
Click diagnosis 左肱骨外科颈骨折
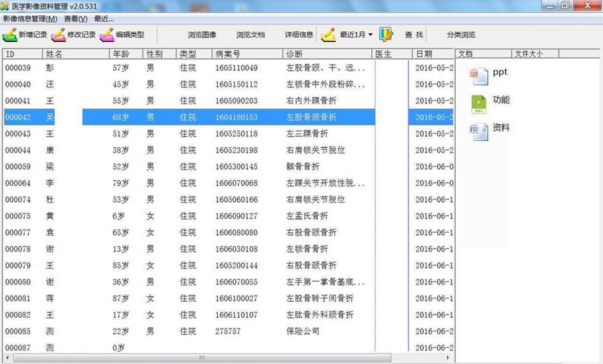(320, 315)
